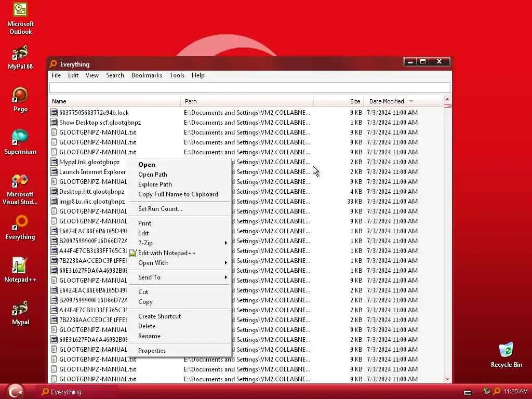Select the 68377505683772e94b.lock file name
This screenshot has width=532, height=399.
click(x=94, y=112)
